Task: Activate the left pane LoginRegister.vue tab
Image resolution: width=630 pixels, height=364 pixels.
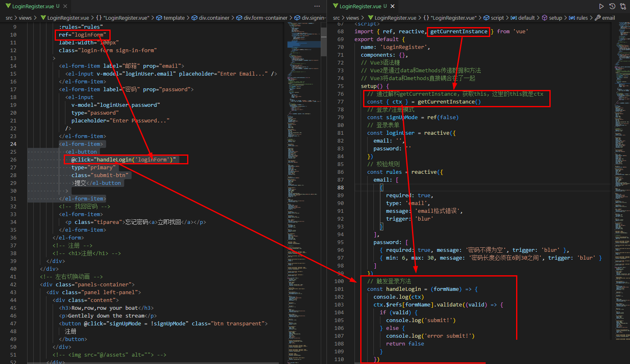Action: pyautogui.click(x=36, y=6)
